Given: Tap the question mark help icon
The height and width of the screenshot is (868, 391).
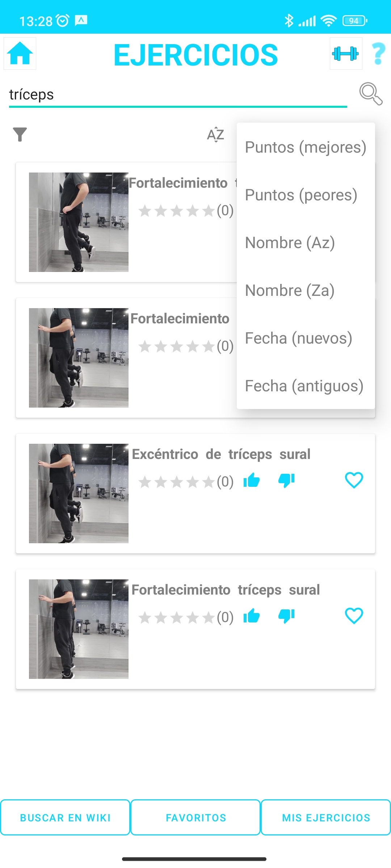Looking at the screenshot, I should tap(378, 54).
